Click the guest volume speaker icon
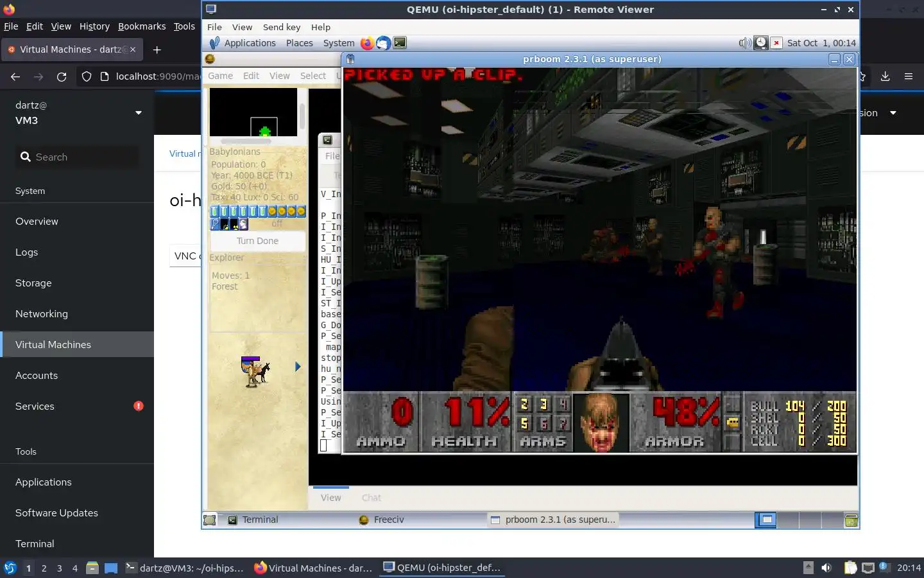This screenshot has height=578, width=924. click(744, 43)
